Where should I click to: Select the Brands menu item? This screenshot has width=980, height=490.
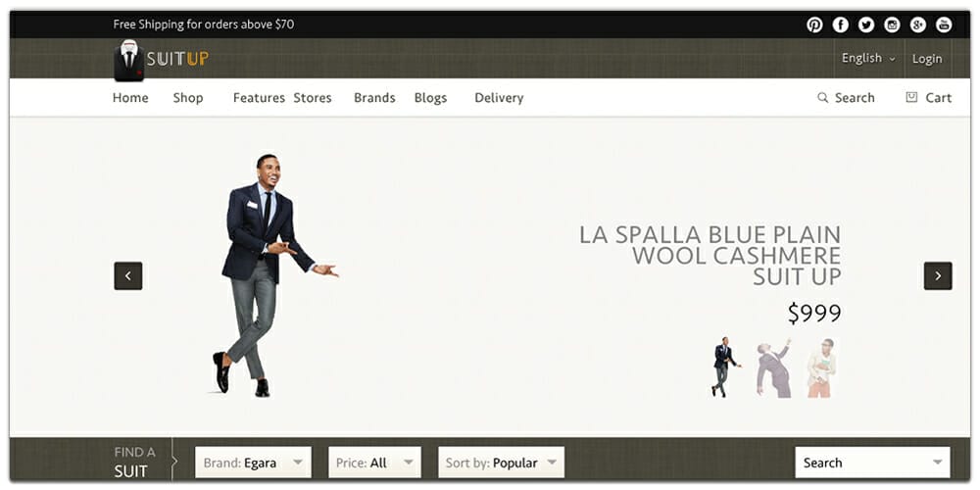[374, 98]
